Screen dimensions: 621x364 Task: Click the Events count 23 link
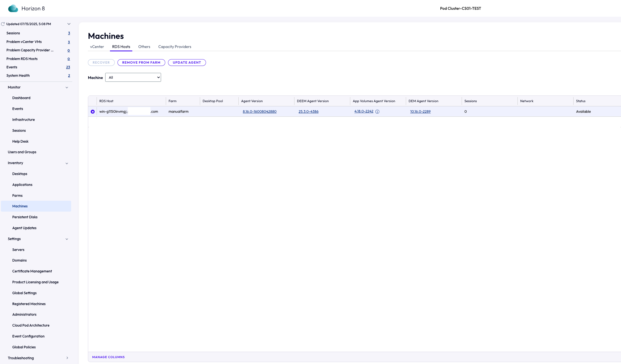[x=68, y=67]
